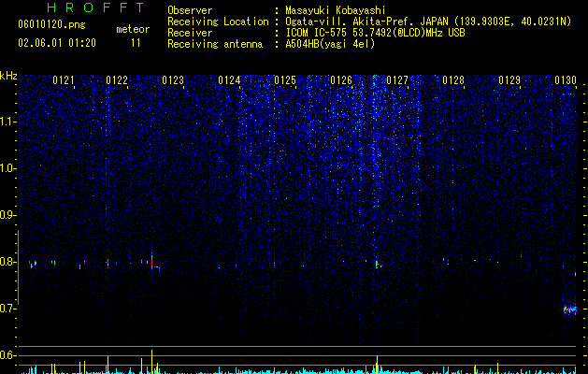
Task: Select the Ogata-vill. Akita-Pref. JAPAN location text
Action: point(428,22)
